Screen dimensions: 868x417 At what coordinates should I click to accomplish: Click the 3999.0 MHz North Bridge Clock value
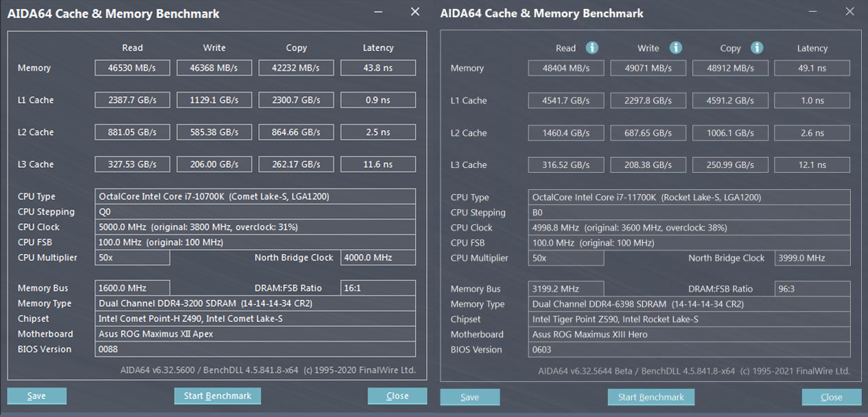(x=812, y=258)
